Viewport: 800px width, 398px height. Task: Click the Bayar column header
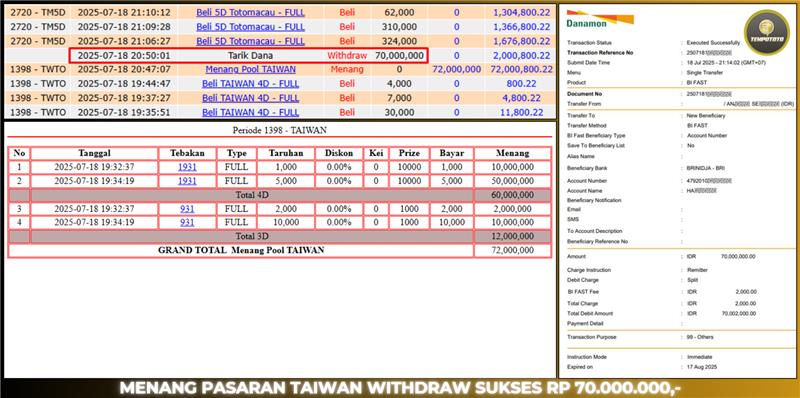[x=452, y=153]
